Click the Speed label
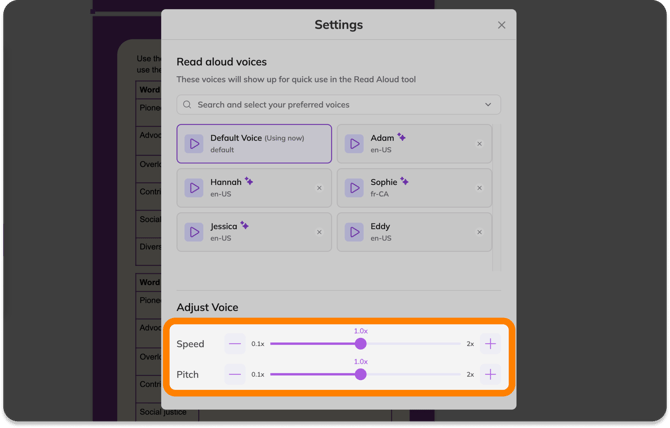Viewport: 670px width, 428px height. click(x=190, y=344)
